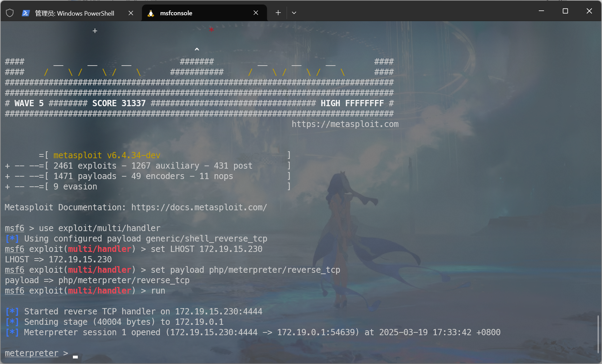
Task: Click the 'metasploit v6.4.34-dev' version text
Action: point(107,155)
